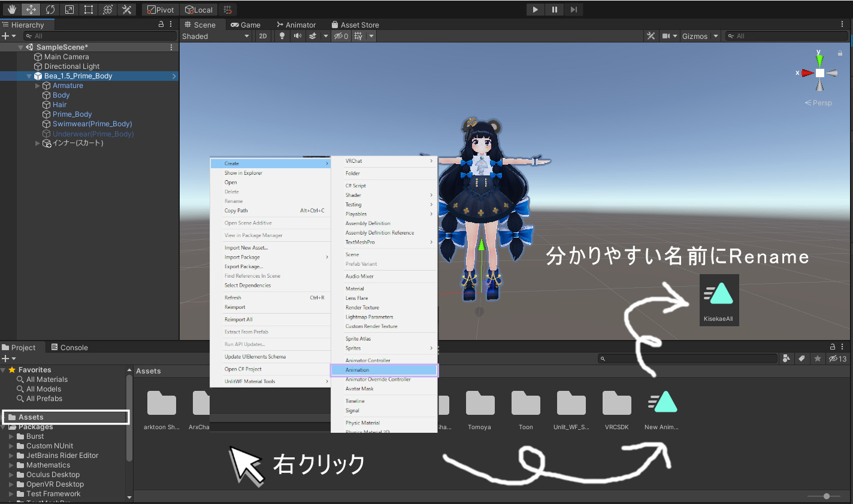853x504 pixels.
Task: Toggle 2D scene view mode
Action: point(263,36)
